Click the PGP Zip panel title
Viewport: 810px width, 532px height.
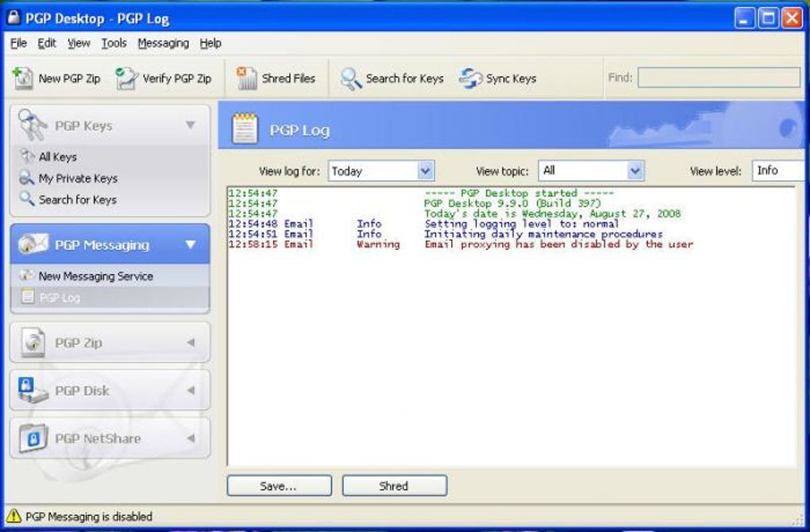coord(78,343)
